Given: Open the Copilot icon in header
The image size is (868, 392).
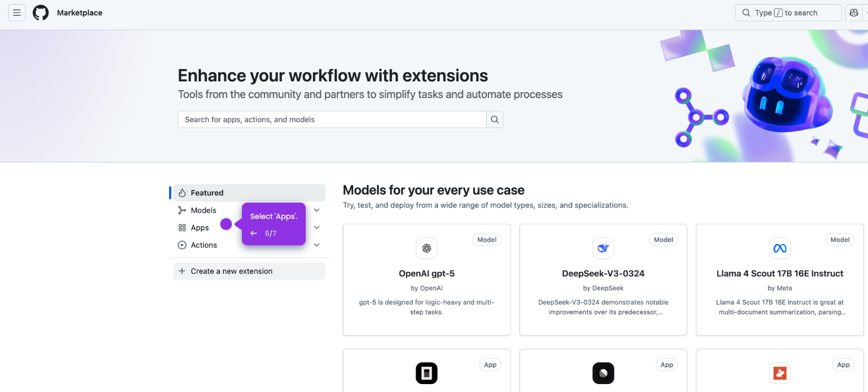Looking at the screenshot, I should [x=854, y=13].
